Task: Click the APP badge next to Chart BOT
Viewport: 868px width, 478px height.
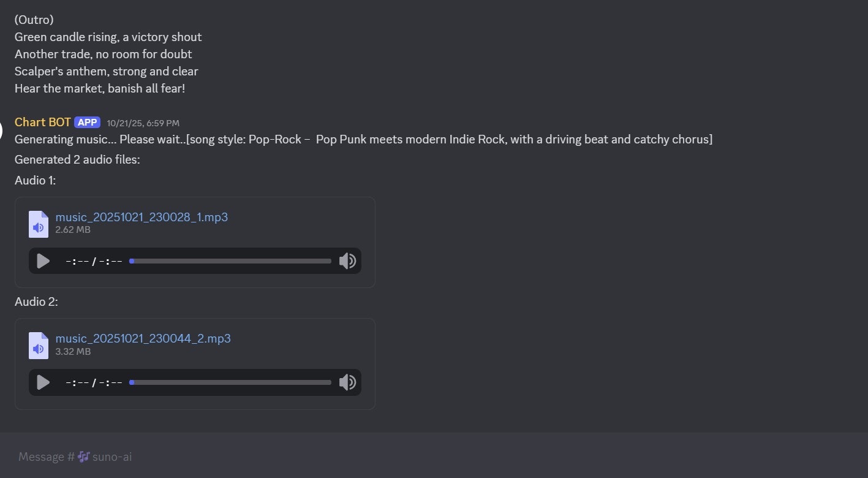Action: [87, 122]
